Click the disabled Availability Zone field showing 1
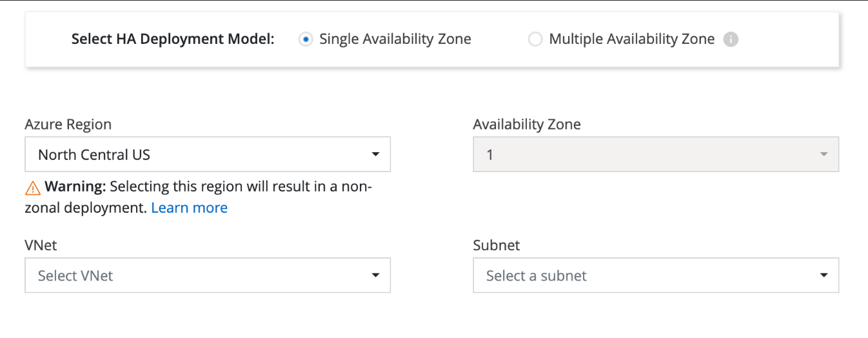Image resolution: width=868 pixels, height=338 pixels. 655,155
